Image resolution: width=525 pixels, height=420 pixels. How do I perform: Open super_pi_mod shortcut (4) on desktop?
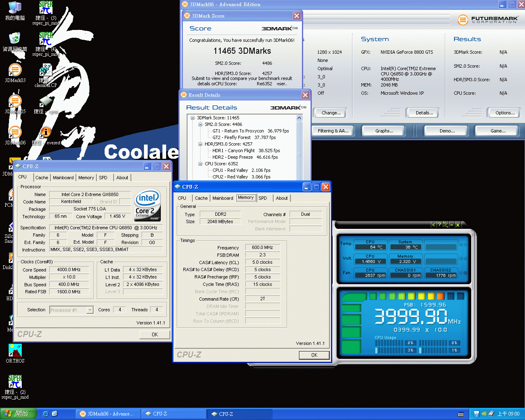pyautogui.click(x=46, y=44)
